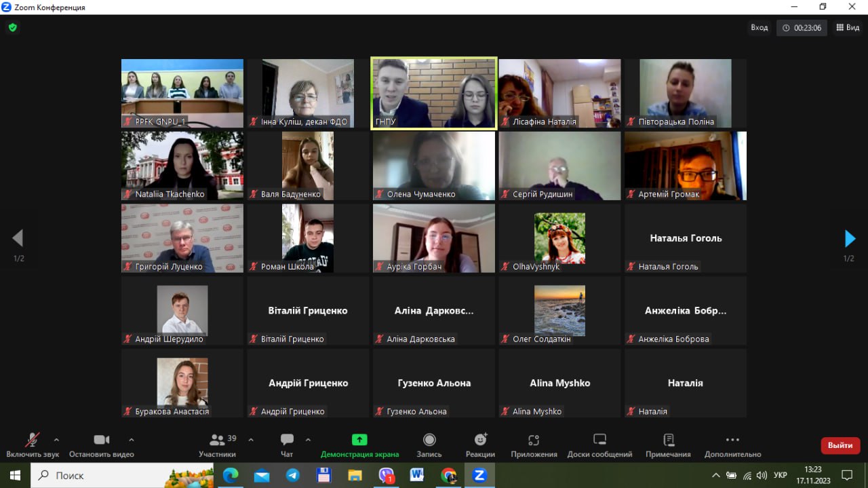This screenshot has width=868, height=488.
Task: Go to previous gallery page arrow
Action: [x=18, y=238]
